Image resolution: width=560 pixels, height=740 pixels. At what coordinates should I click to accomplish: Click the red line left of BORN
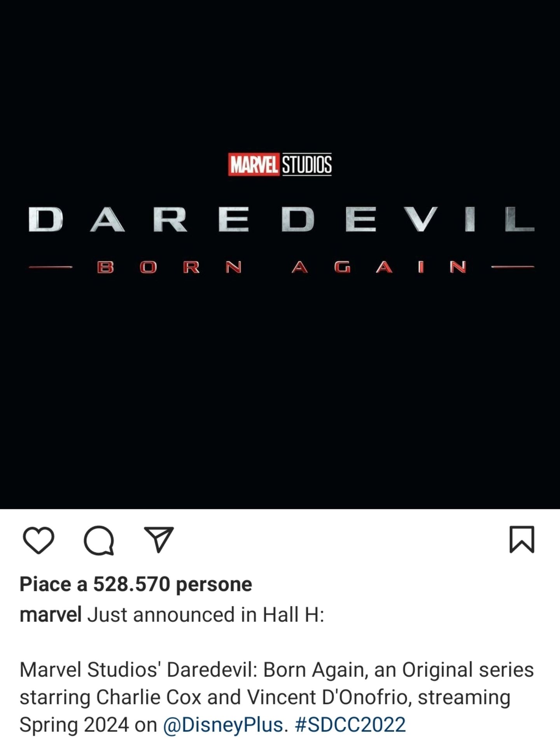click(51, 267)
